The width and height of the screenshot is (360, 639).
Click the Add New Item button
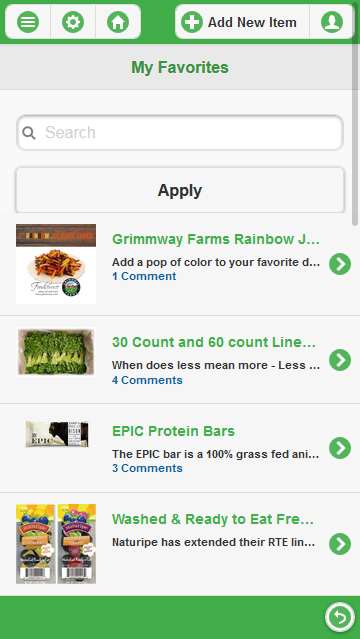coord(242,22)
